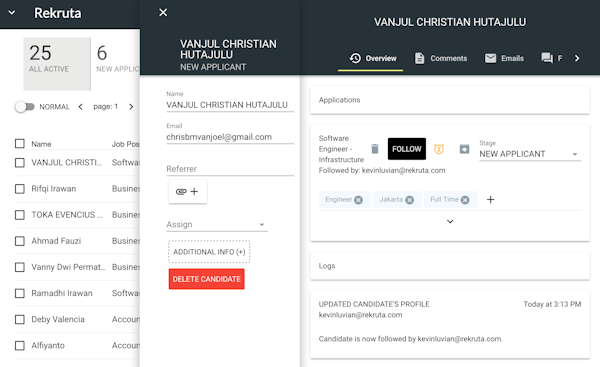The image size is (600, 367).
Task: Open the partially shown F tab
Action: pos(551,58)
